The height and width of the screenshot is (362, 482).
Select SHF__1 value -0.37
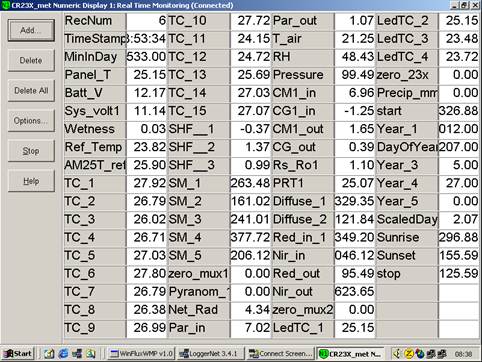(251, 129)
